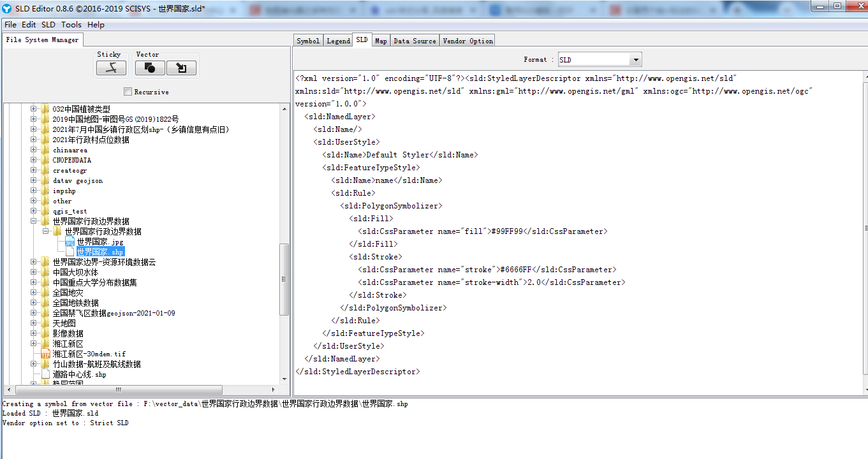Click the closing /sld:StyledLayerDescriptor tag line

tap(358, 372)
